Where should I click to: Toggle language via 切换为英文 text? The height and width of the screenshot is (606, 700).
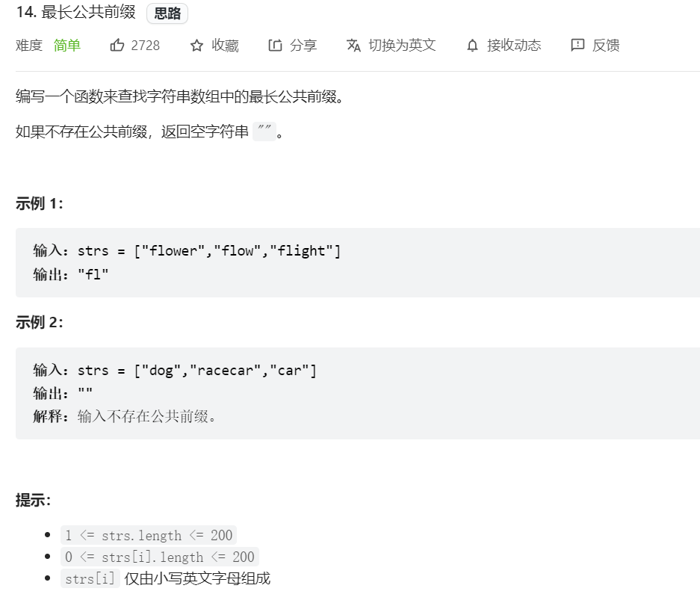tap(402, 46)
